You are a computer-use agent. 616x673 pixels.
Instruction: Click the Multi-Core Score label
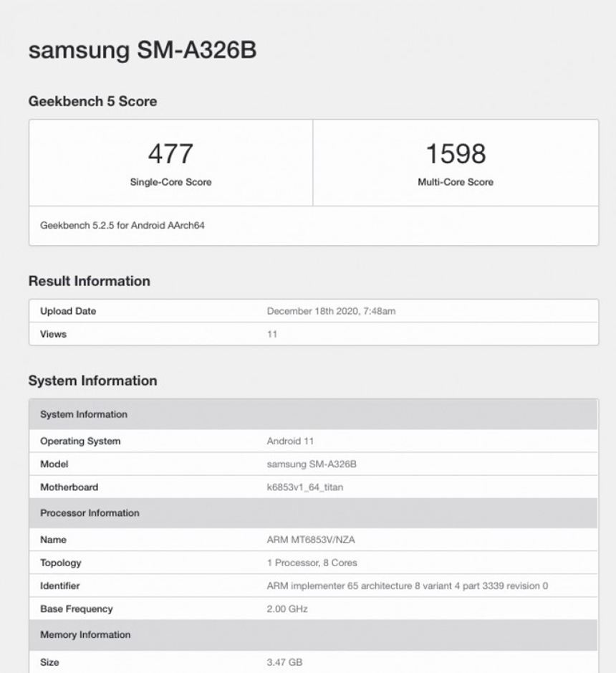click(x=456, y=182)
